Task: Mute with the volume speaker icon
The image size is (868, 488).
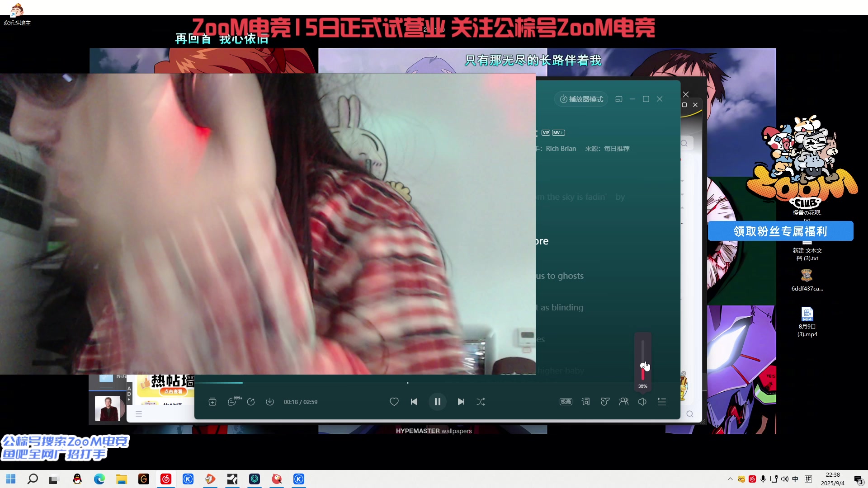Action: 642,402
